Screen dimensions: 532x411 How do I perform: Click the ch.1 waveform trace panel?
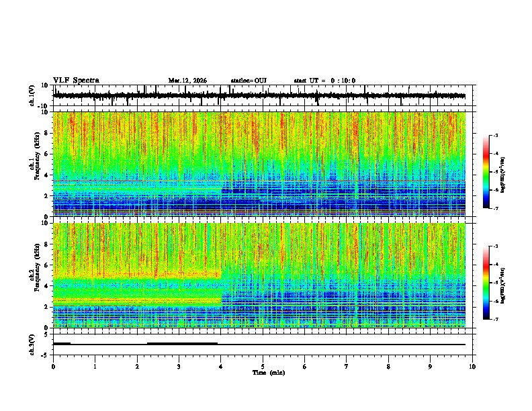[263, 95]
